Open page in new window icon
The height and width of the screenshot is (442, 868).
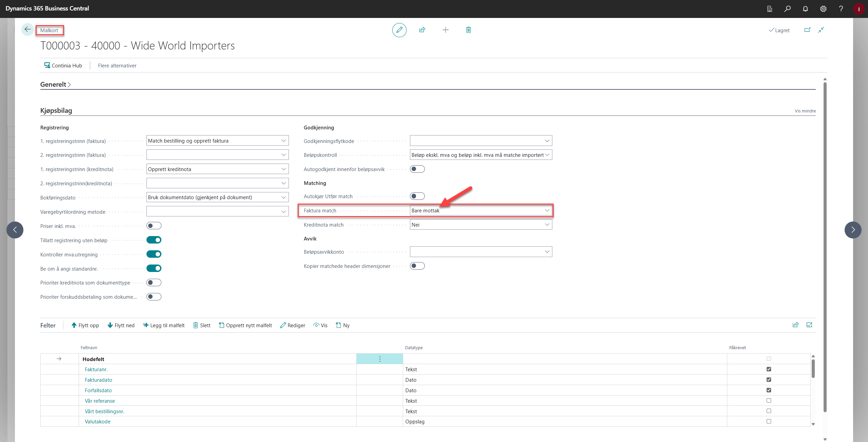807,30
